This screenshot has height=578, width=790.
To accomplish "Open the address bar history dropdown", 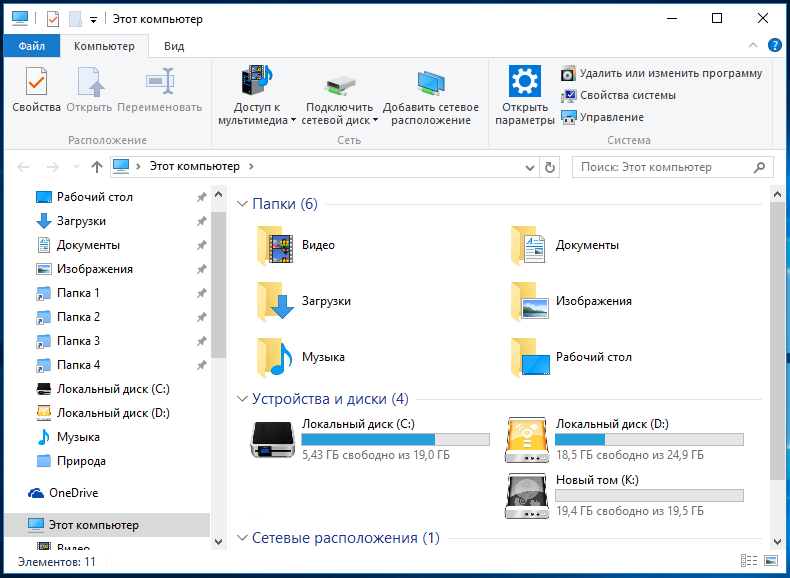I will coord(530,167).
